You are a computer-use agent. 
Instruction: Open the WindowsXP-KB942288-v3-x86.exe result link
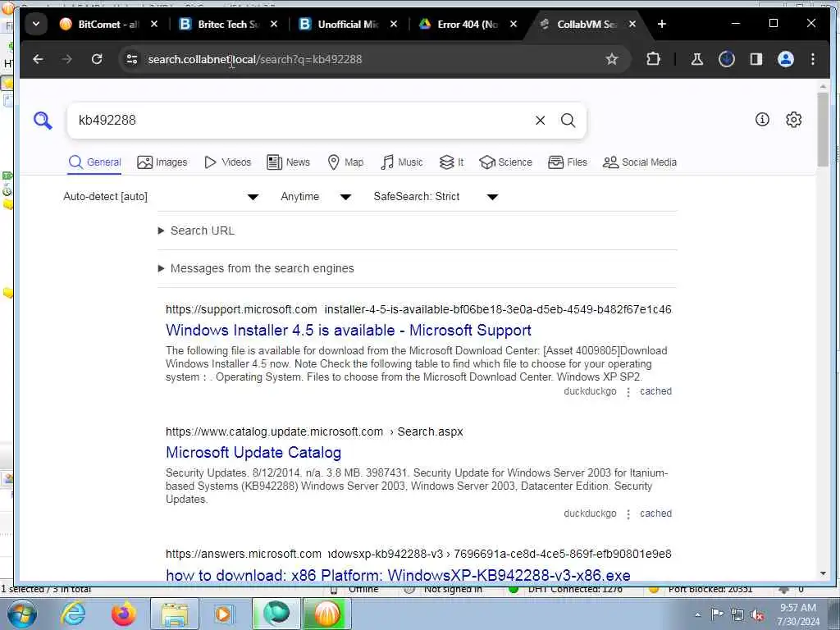[398, 575]
